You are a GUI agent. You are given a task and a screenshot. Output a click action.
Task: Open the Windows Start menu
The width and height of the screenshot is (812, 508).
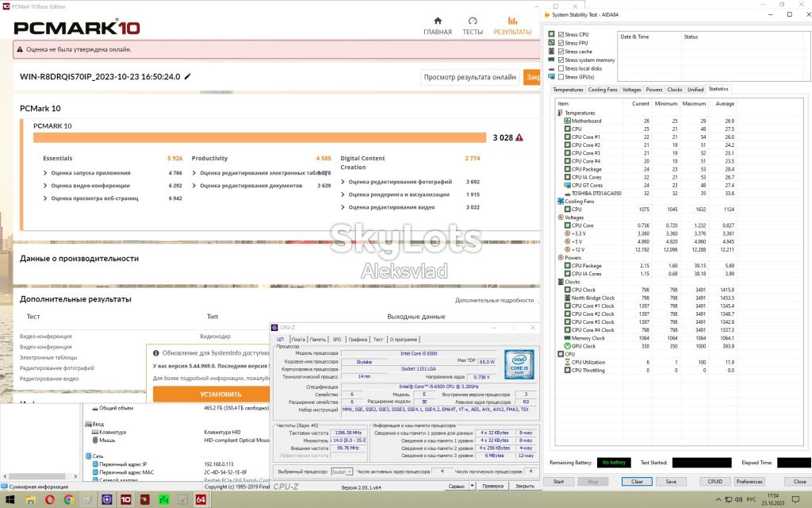(x=10, y=500)
